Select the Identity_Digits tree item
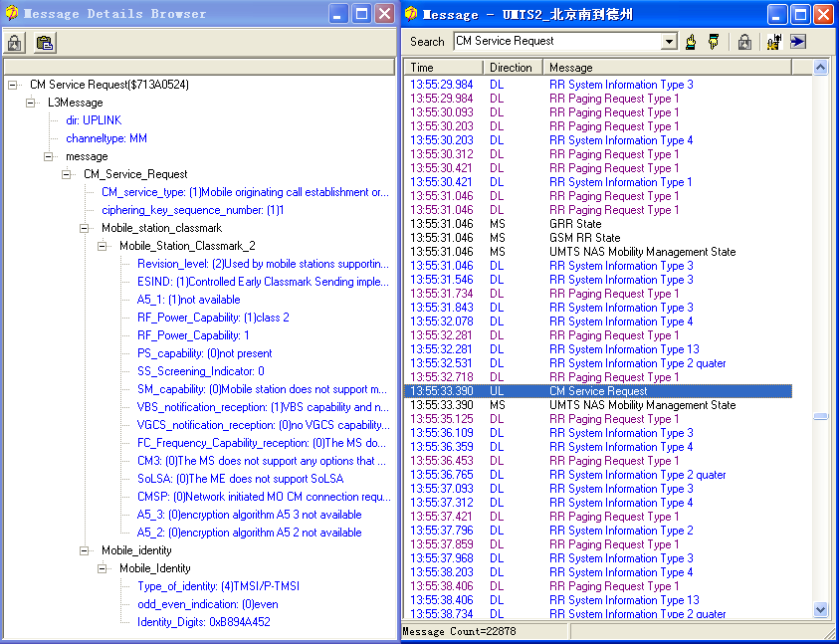The height and width of the screenshot is (644, 839). click(x=203, y=622)
